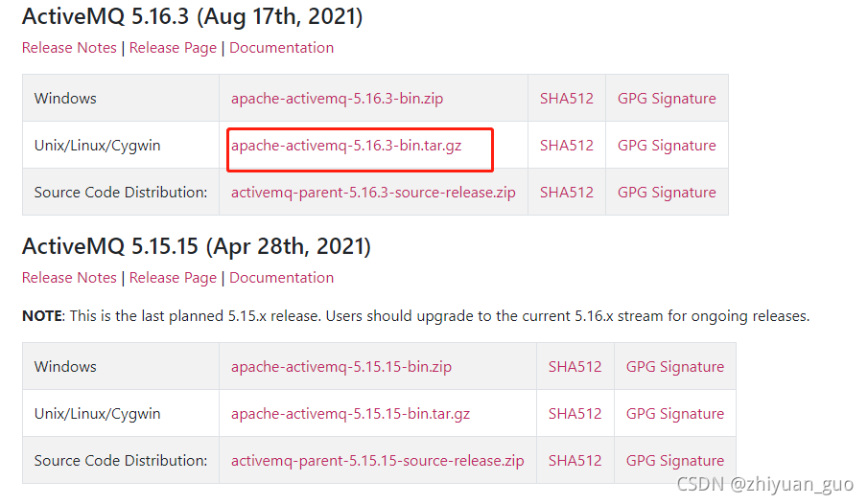The width and height of the screenshot is (868, 504).
Task: Open SHA512 for 5.16.3 Windows row
Action: click(x=566, y=99)
